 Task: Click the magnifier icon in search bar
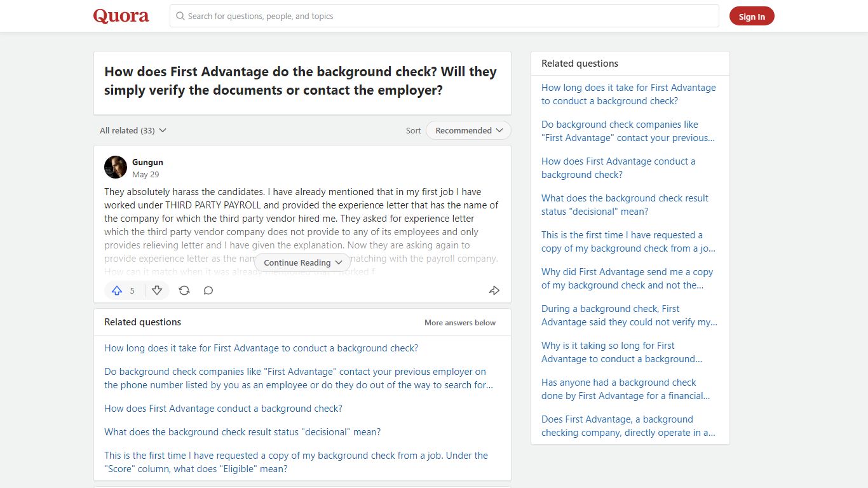pos(180,16)
